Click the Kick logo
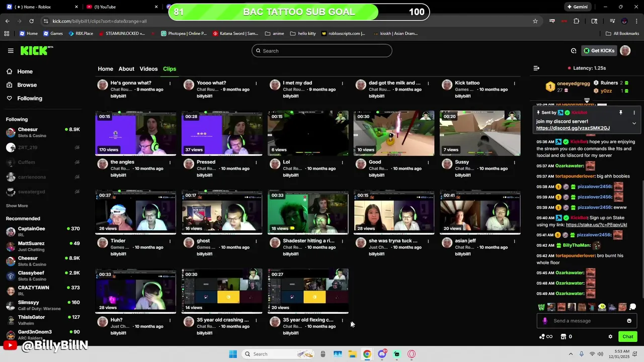This screenshot has width=644, height=362. [x=37, y=50]
